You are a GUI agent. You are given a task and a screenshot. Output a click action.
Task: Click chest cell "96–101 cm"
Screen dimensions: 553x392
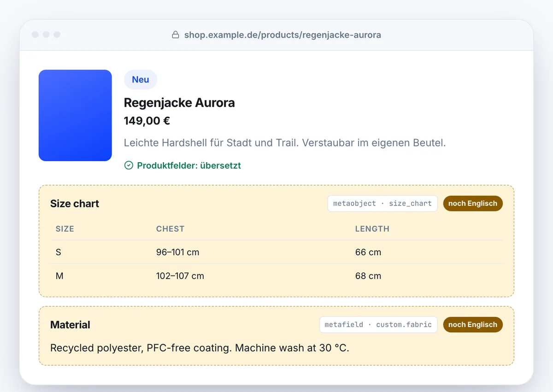point(178,252)
